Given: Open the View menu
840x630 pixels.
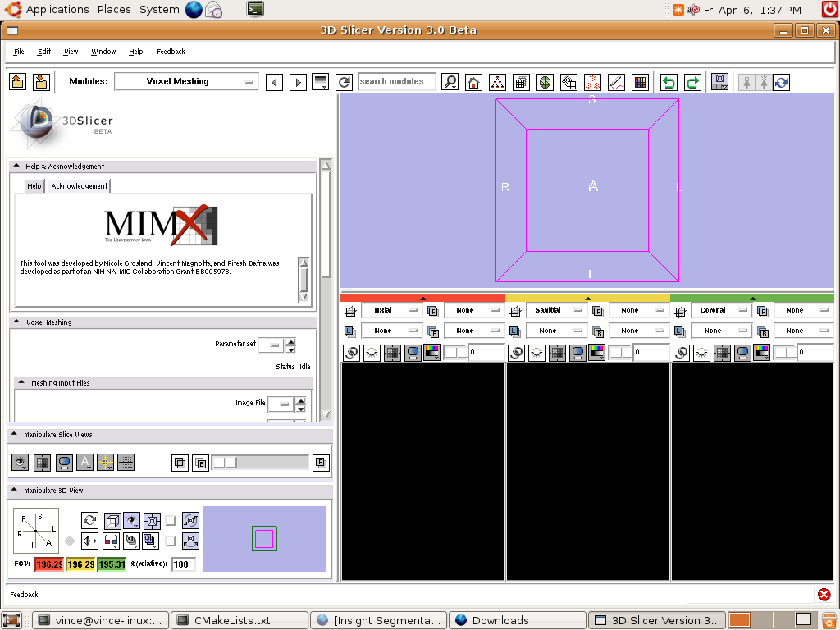Looking at the screenshot, I should 71,52.
